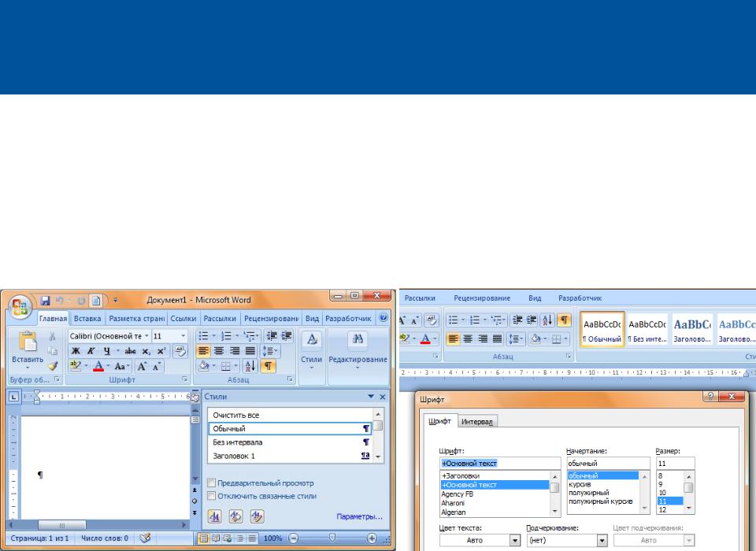This screenshot has height=551, width=756.
Task: Click the 100% zoom level button
Action: pyautogui.click(x=273, y=538)
